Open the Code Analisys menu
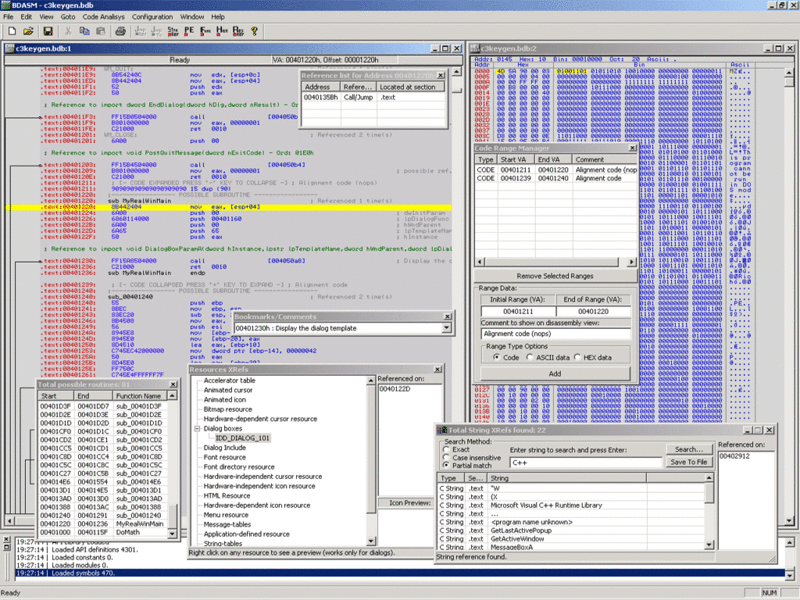Viewport: 800px width, 600px height. click(x=104, y=17)
